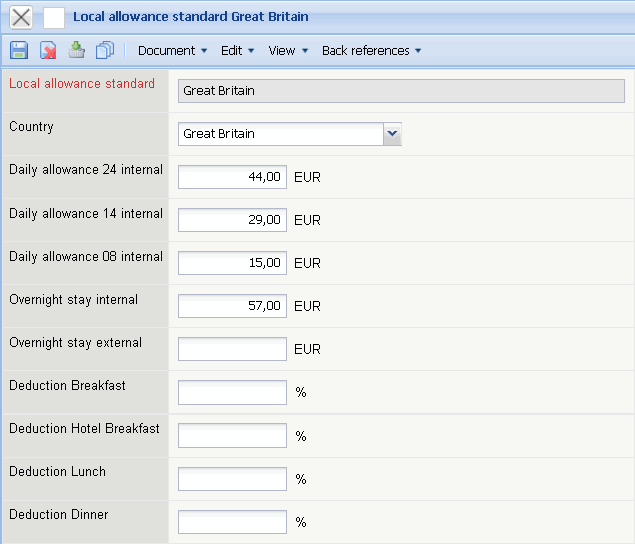635x544 pixels.
Task: Close the form with the X icon
Action: click(x=20, y=17)
